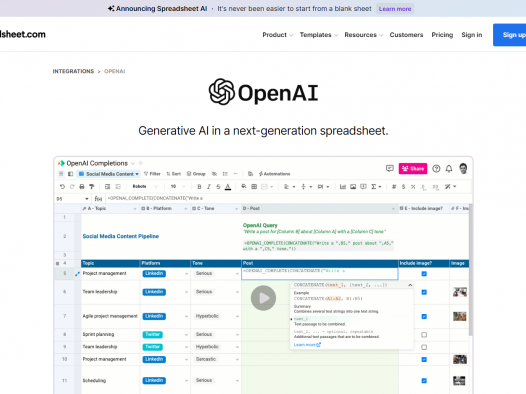The height and width of the screenshot is (394, 526).
Task: Click the more options ellipsis in view bar
Action: [x=236, y=174]
